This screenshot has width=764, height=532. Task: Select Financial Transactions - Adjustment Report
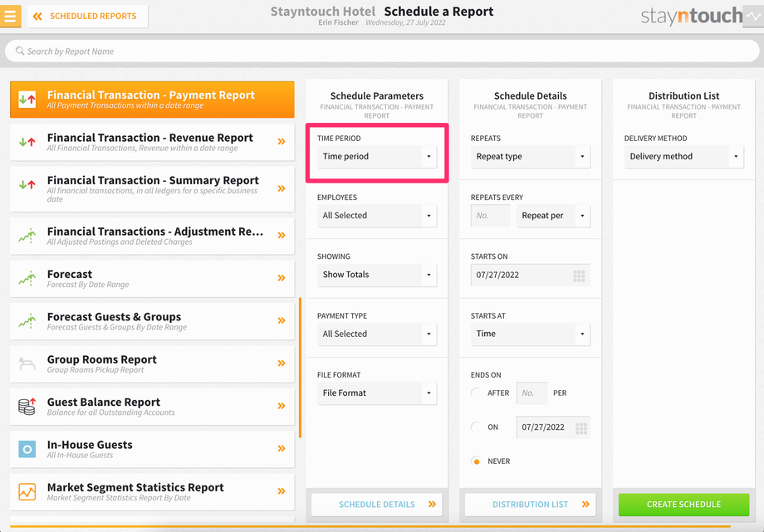click(x=152, y=236)
